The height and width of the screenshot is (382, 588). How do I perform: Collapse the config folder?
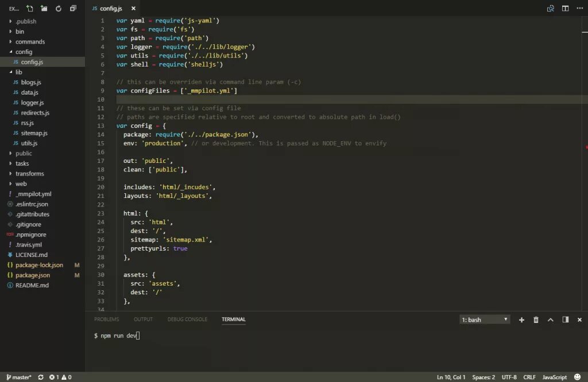pyautogui.click(x=42, y=52)
